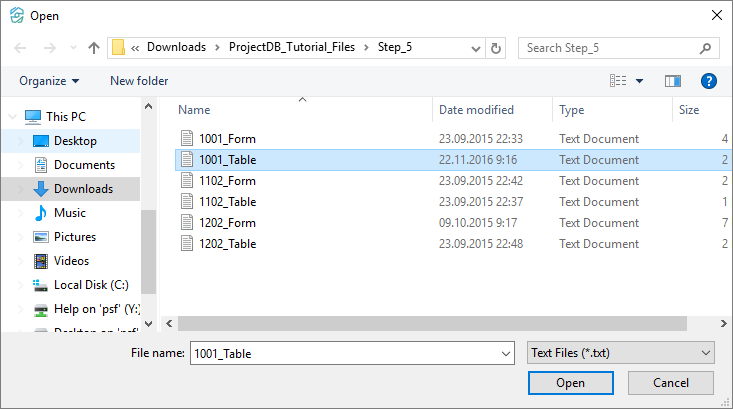Screen dimensions: 733x409
Task: Toggle the preview pane icon
Action: click(673, 81)
